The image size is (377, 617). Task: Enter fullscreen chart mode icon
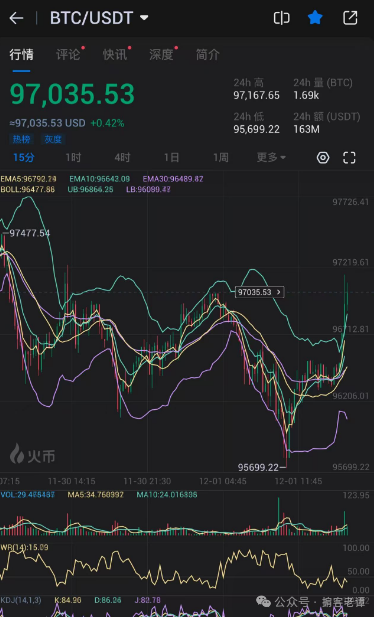coord(349,158)
